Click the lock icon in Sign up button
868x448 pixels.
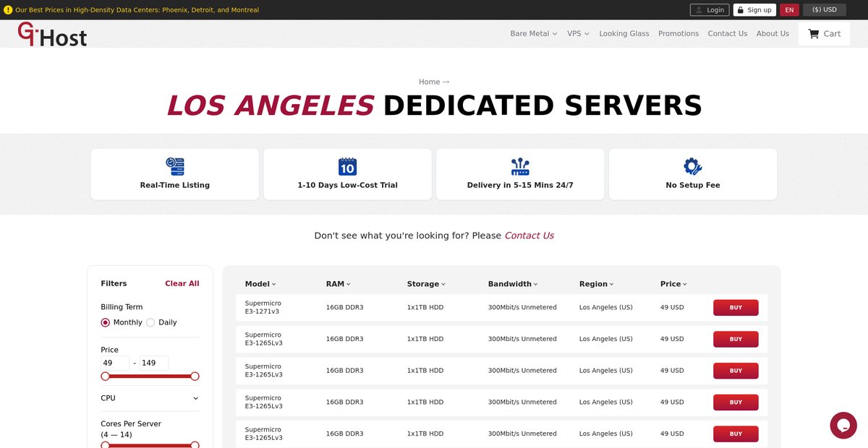741,10
